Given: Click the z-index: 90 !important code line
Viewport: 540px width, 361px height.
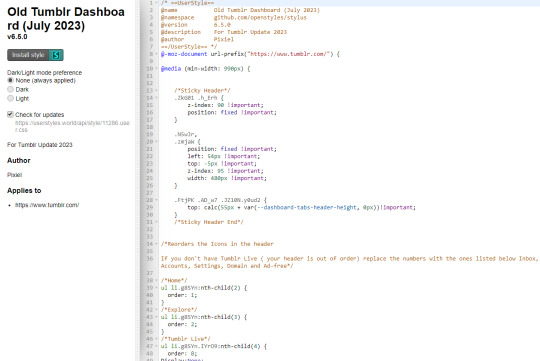Looking at the screenshot, I should click(x=226, y=105).
